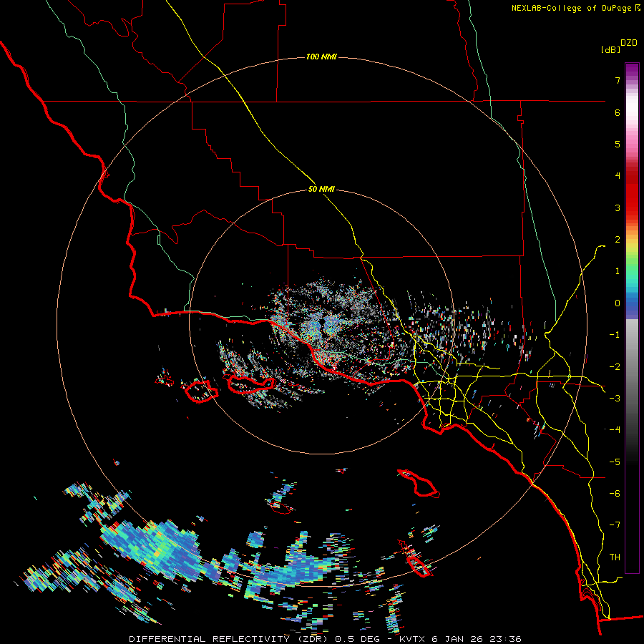Image resolution: width=644 pixels, height=644 pixels.
Task: Click the 3 value on color scale
Action: tap(618, 208)
